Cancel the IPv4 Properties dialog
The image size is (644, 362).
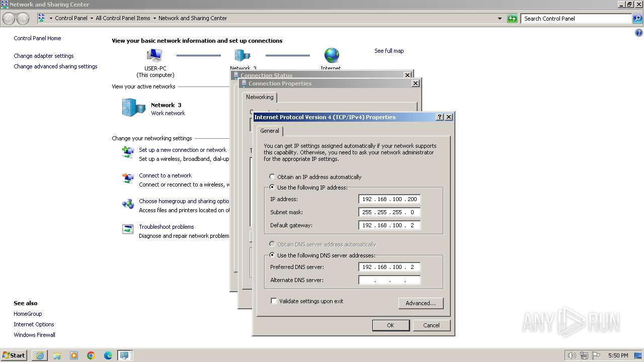pyautogui.click(x=431, y=325)
